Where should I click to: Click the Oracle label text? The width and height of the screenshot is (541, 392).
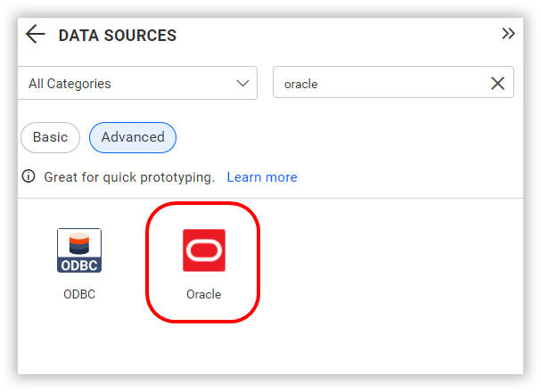[203, 294]
